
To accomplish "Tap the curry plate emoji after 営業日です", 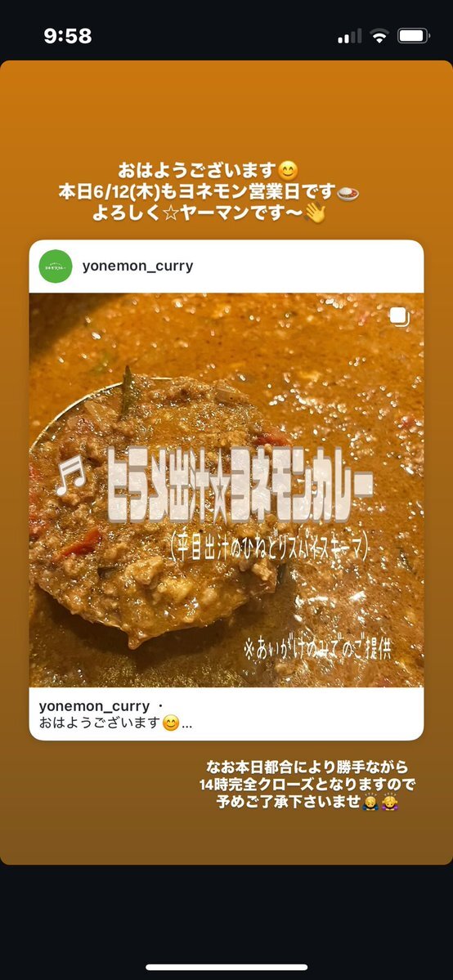I will [348, 193].
